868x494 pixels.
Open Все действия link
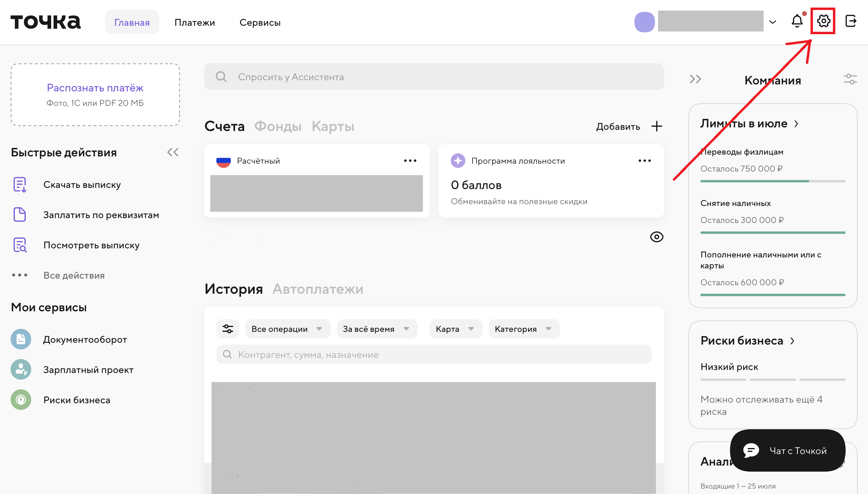point(74,275)
